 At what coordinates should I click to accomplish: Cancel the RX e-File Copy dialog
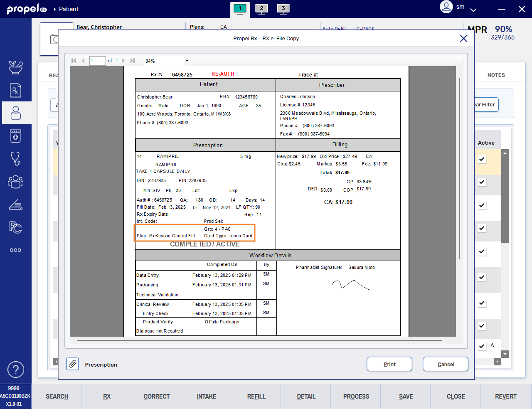(x=446, y=364)
